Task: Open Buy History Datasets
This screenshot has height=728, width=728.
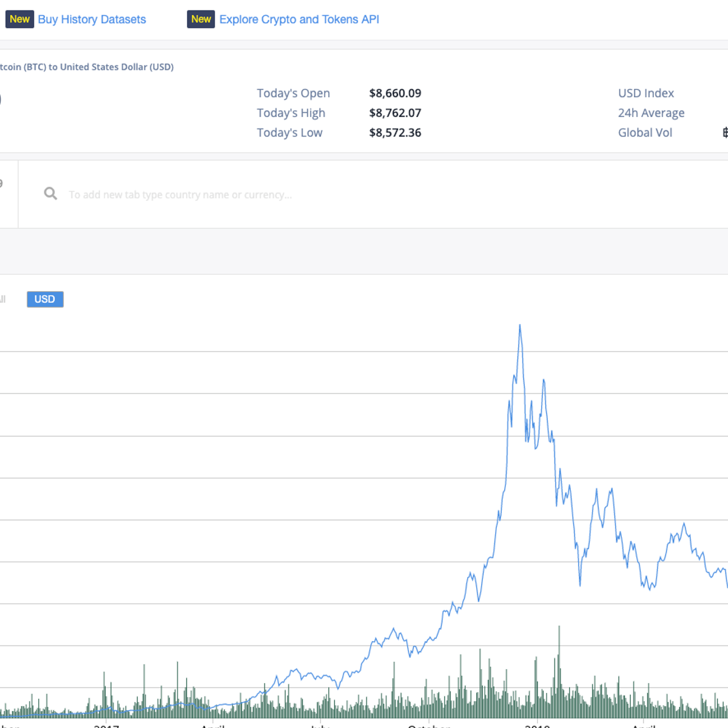Action: 92,19
